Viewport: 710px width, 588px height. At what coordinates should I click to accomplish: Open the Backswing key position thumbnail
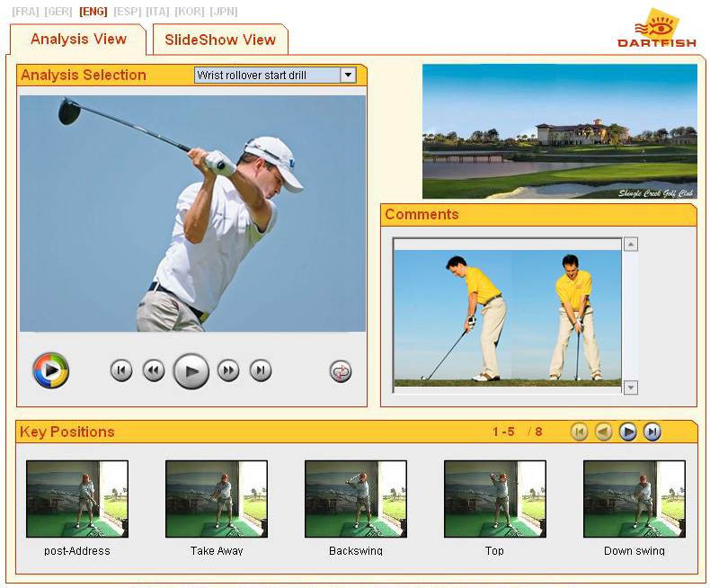[x=356, y=499]
